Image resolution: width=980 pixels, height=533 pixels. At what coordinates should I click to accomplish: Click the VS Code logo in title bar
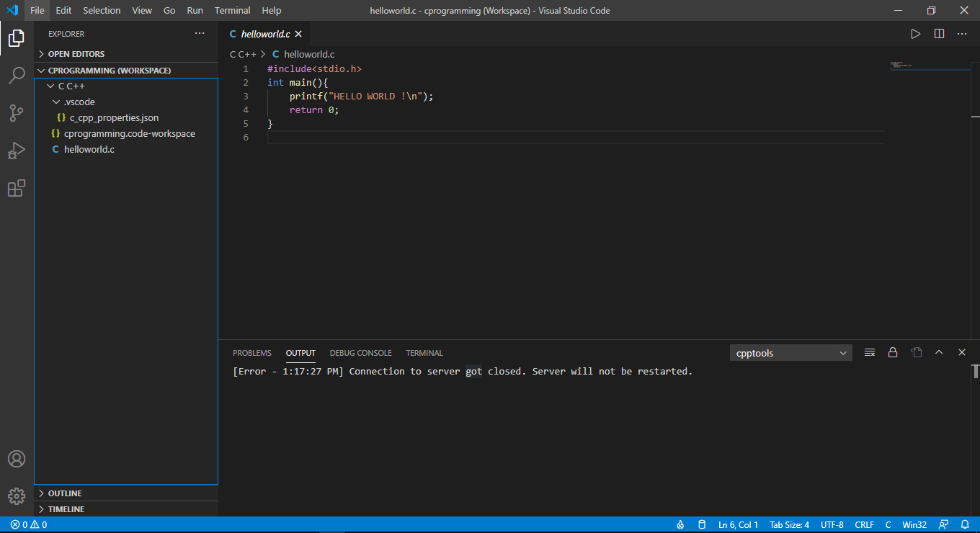tap(12, 10)
